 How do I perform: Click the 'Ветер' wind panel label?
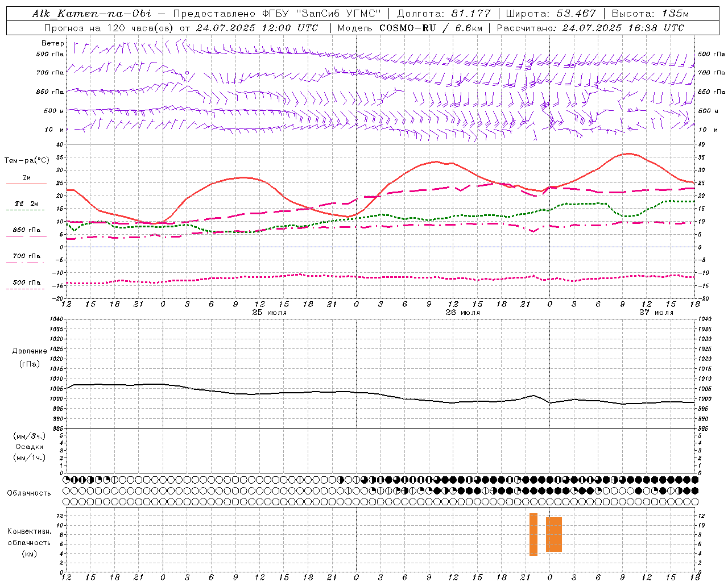(53, 43)
